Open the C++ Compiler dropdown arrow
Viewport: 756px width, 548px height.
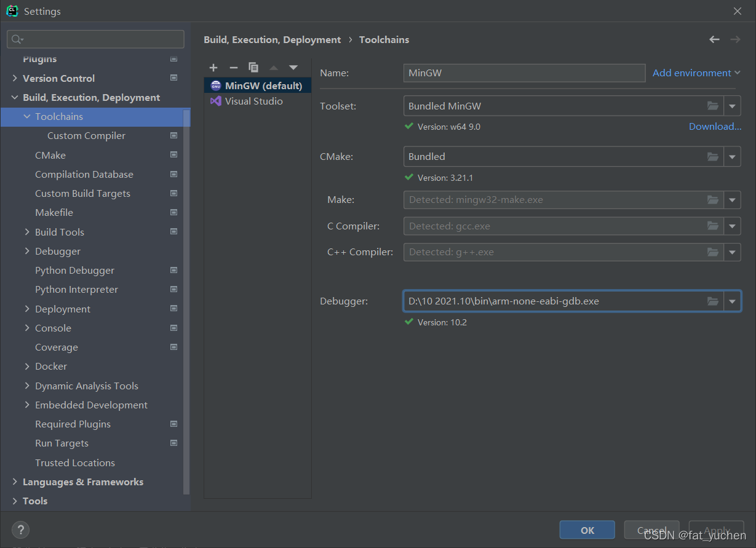732,252
